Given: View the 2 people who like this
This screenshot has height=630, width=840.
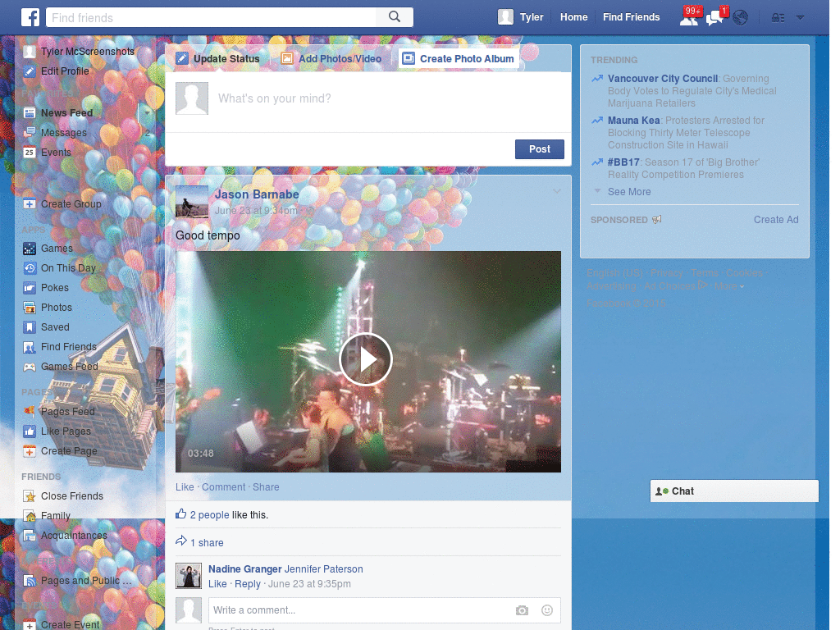Looking at the screenshot, I should (x=209, y=515).
